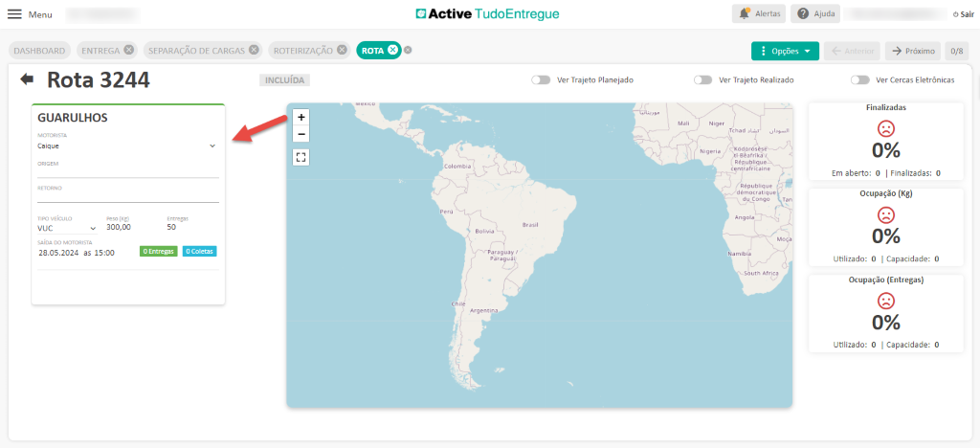Click the departure time 15:00
980x448 pixels.
coord(104,253)
